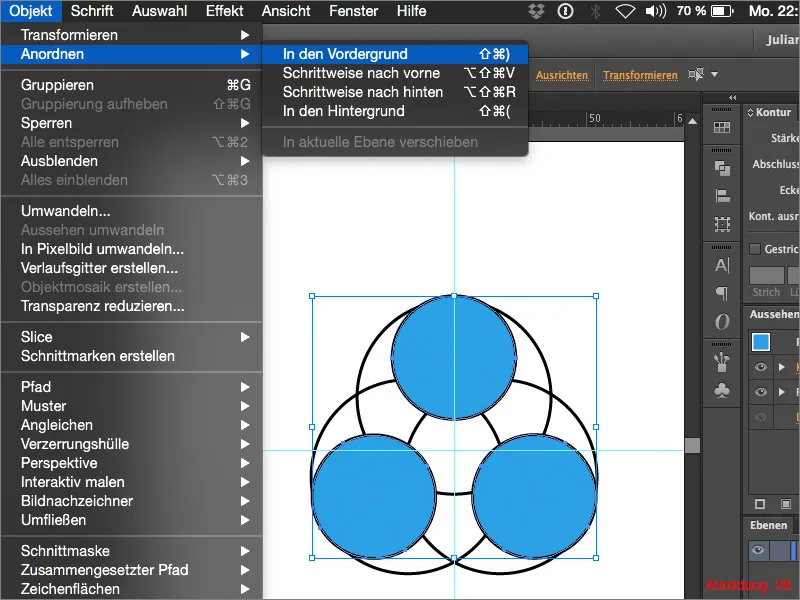The width and height of the screenshot is (800, 600).
Task: Switch to the Aussehen panel tab
Action: [774, 314]
